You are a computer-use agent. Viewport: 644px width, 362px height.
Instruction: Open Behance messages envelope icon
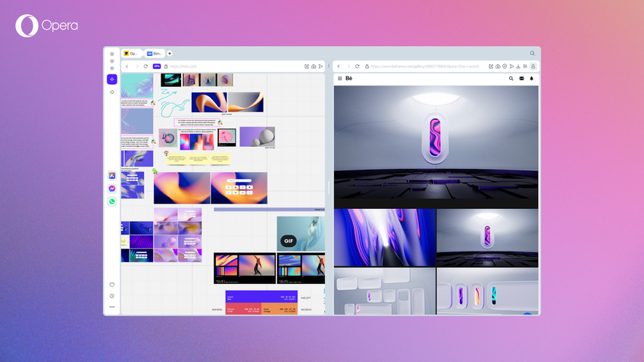point(521,79)
